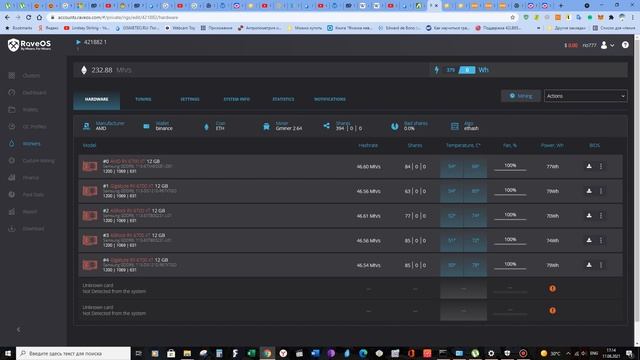Click the help question mark icon

coord(625,45)
